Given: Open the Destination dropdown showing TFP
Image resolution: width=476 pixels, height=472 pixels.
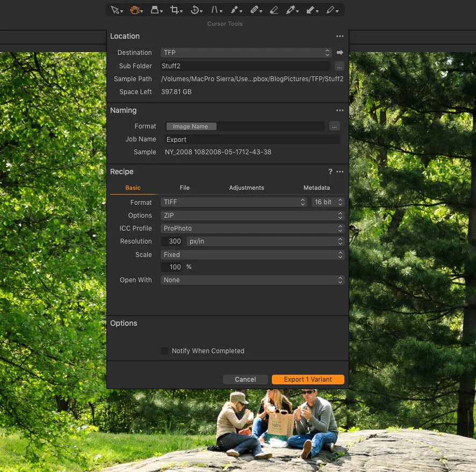Looking at the screenshot, I should [x=246, y=53].
